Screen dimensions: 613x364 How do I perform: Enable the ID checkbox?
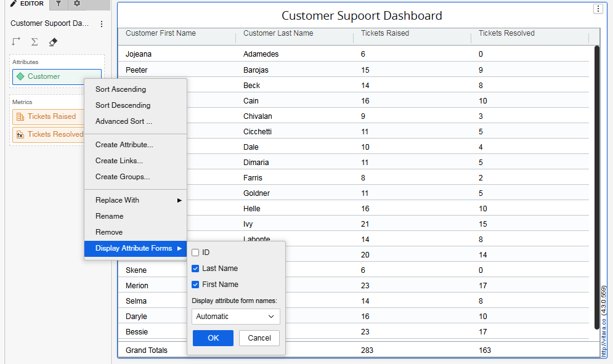(195, 253)
